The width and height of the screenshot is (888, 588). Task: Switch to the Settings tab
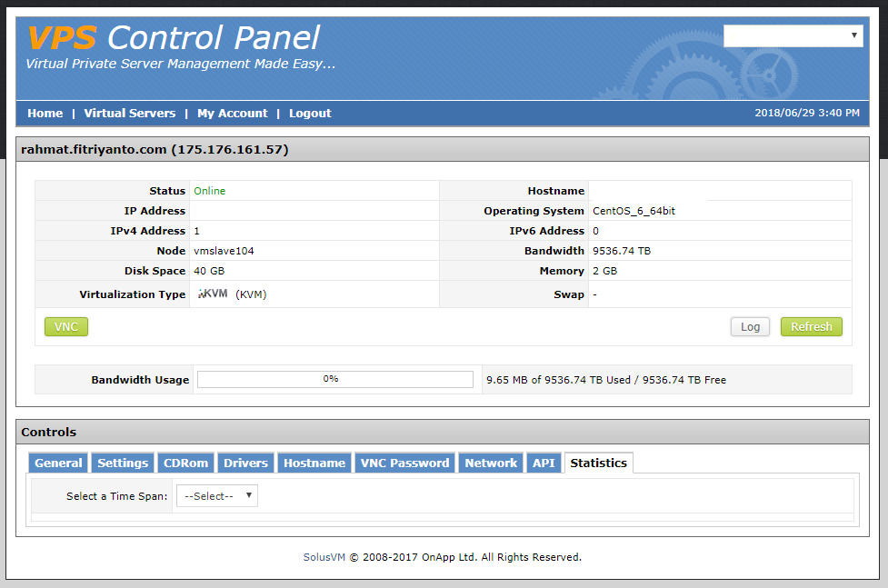click(123, 463)
